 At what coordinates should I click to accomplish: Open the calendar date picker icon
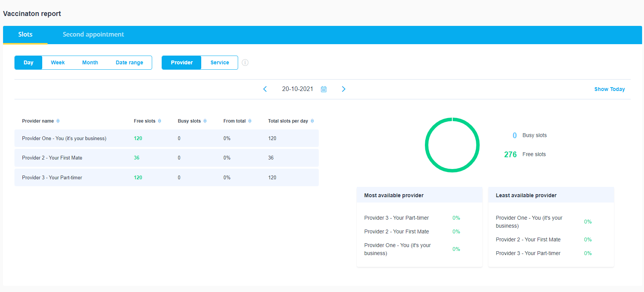tap(324, 89)
